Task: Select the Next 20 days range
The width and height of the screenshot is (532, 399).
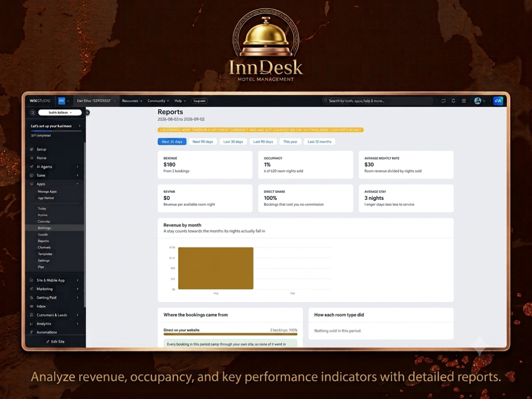Action: (172, 142)
